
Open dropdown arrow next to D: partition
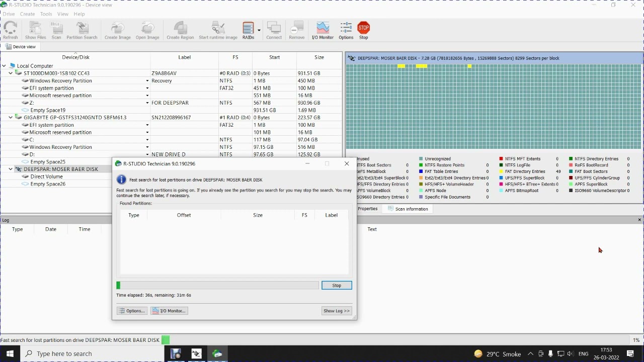(147, 154)
